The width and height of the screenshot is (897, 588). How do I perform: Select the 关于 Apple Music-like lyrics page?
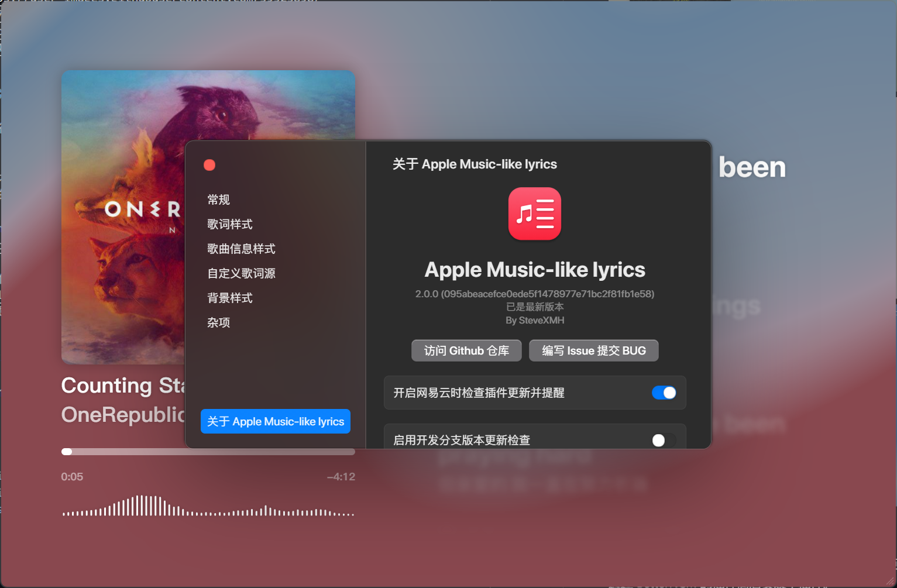click(x=275, y=421)
